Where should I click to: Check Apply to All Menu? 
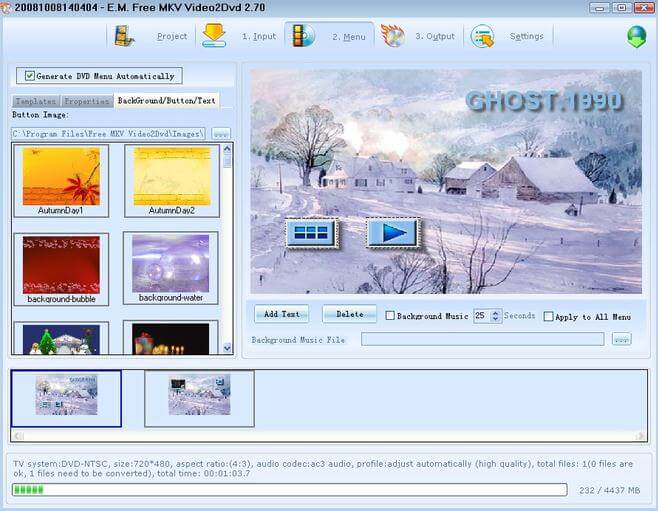(x=548, y=316)
